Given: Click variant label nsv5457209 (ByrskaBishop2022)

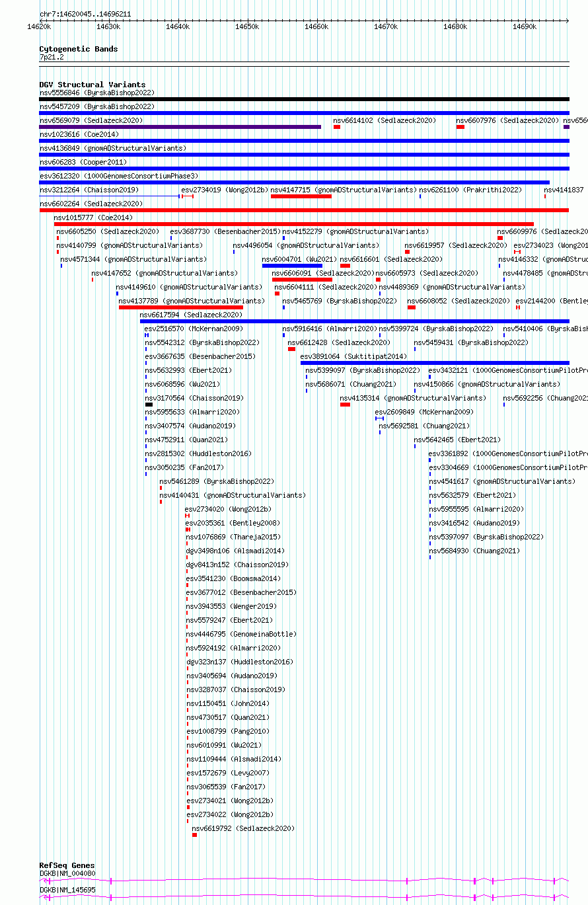Looking at the screenshot, I should [x=96, y=106].
